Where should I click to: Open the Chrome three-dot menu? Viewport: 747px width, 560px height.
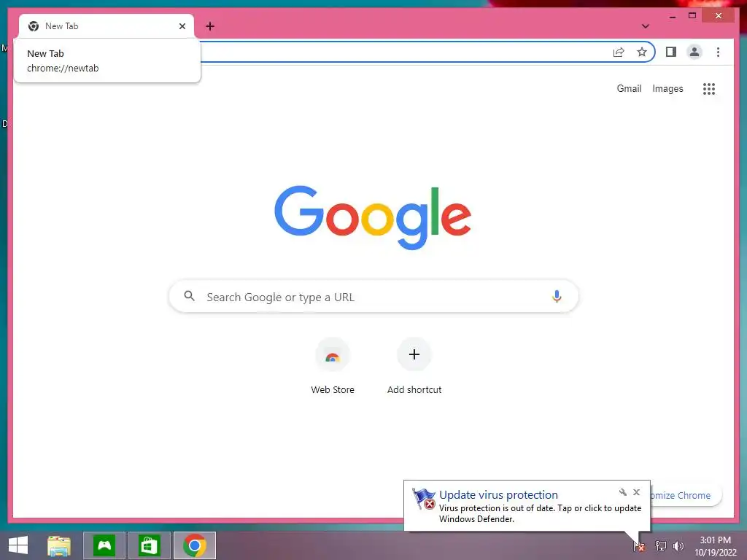pyautogui.click(x=718, y=52)
